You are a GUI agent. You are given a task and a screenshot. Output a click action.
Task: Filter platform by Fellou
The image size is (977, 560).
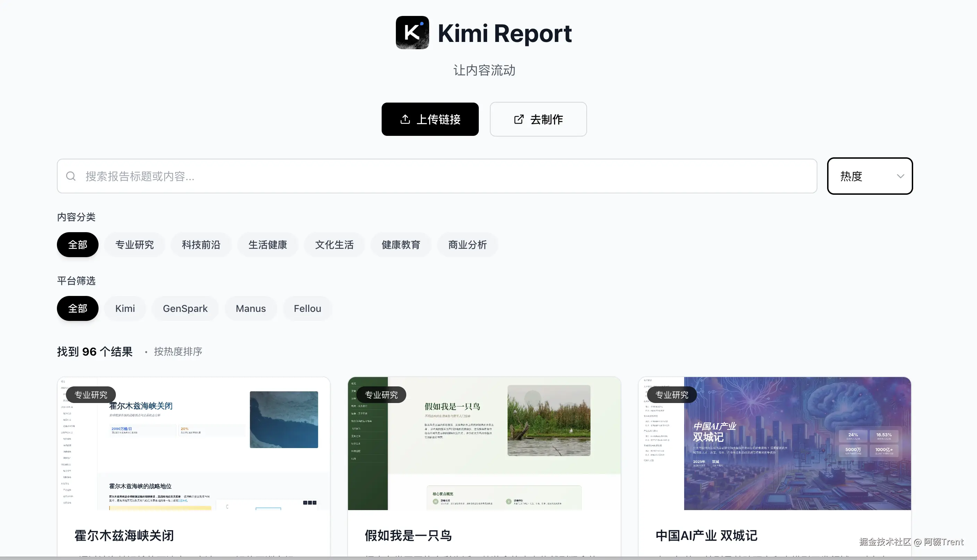tap(307, 308)
